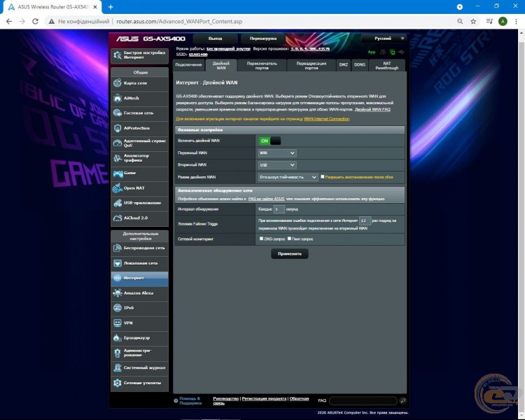525x420 pixels.
Task: Open LAN (Локальная сеть) icon
Action: (117, 263)
